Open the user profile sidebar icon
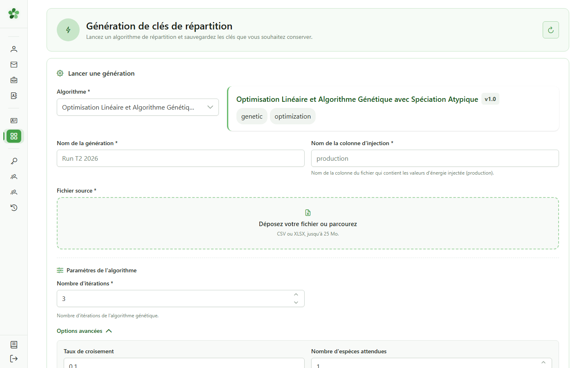Screen dimensions: 588x368 14,49
